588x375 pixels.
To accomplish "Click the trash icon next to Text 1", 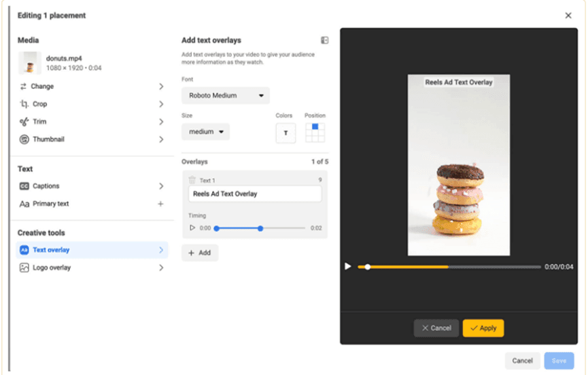I will click(x=192, y=180).
